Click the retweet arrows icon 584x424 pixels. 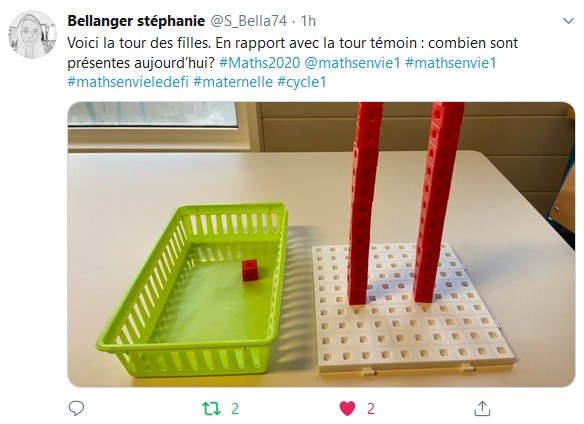pos(211,408)
